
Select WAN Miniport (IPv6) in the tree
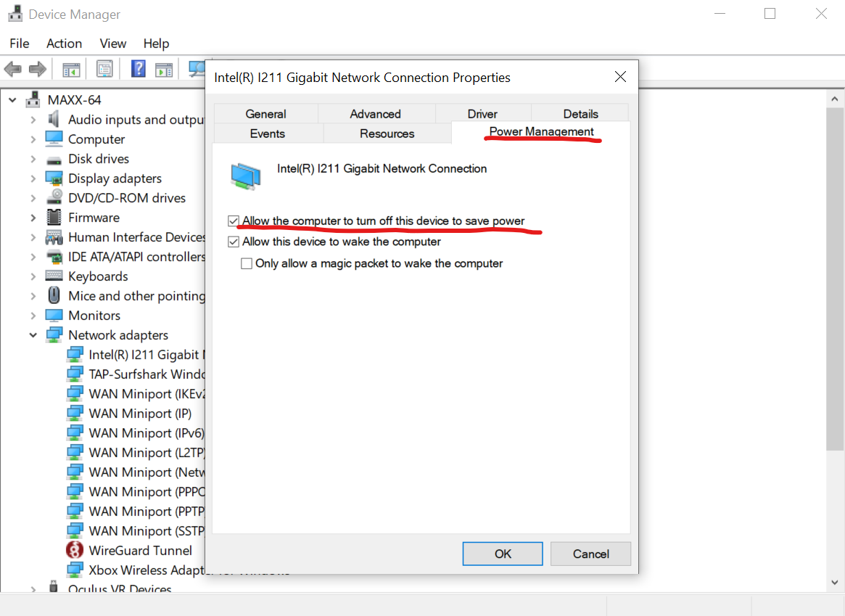pyautogui.click(x=146, y=432)
